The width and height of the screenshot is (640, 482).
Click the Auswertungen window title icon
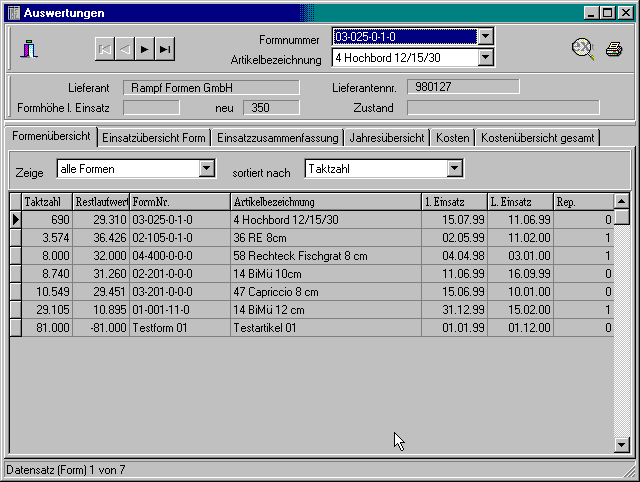(12, 13)
